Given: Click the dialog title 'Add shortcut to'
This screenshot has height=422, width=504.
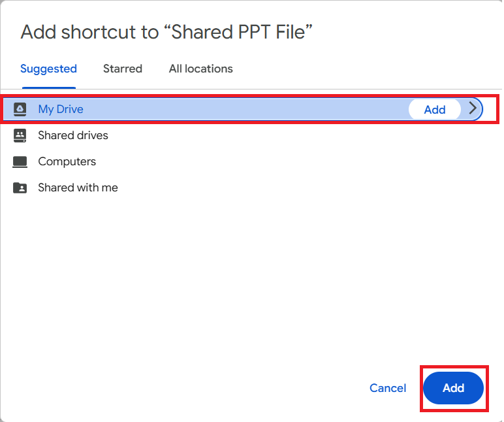Looking at the screenshot, I should 89,32.
